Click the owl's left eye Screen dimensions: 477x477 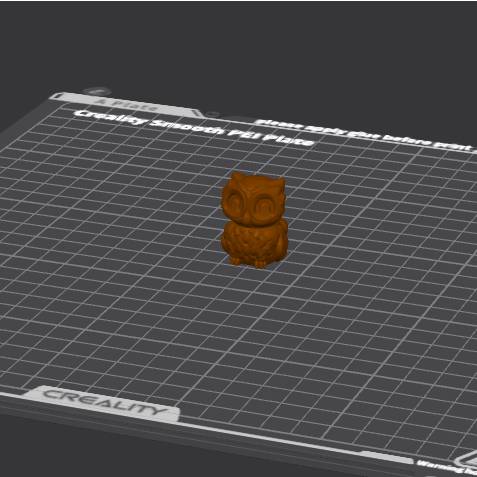tap(239, 200)
